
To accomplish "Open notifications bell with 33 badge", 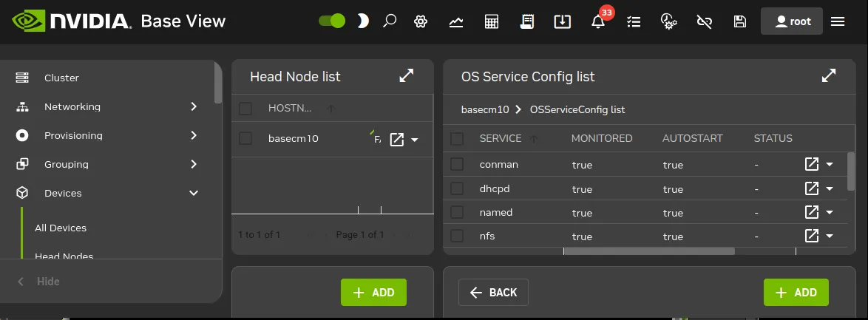I will (x=598, y=21).
